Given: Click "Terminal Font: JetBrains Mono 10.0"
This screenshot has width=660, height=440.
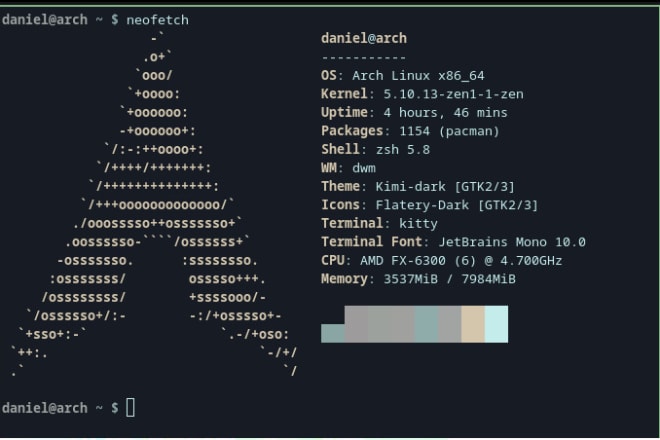Looking at the screenshot, I should [453, 242].
